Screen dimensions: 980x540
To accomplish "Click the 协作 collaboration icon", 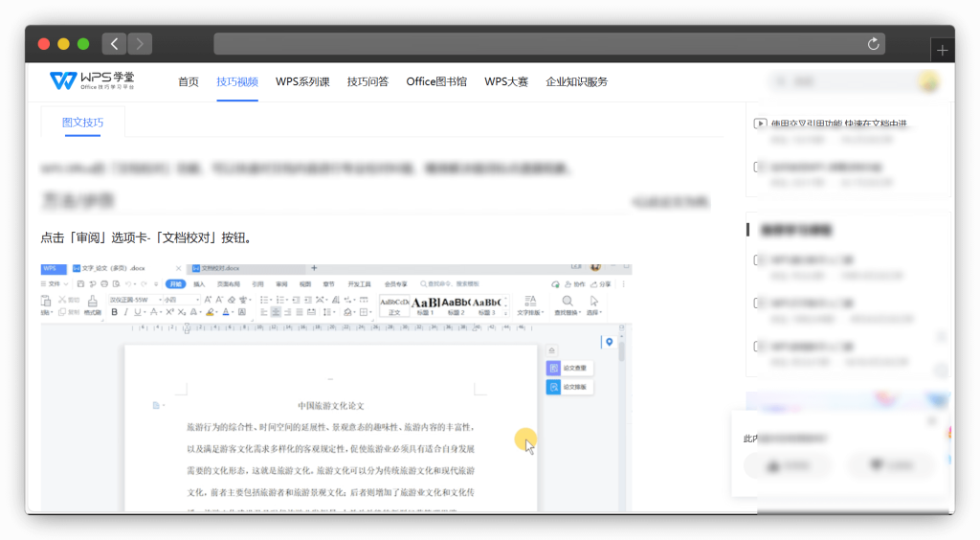I will (x=575, y=283).
